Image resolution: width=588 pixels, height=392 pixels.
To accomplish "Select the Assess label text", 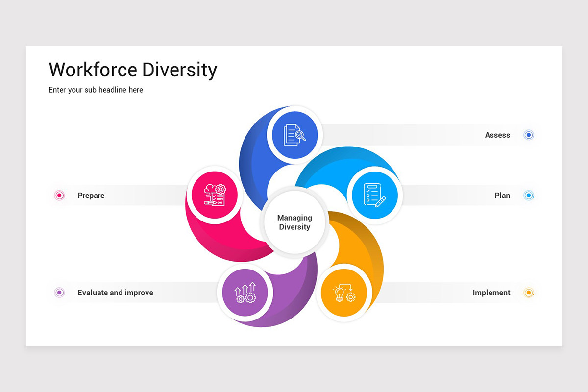I will point(497,135).
